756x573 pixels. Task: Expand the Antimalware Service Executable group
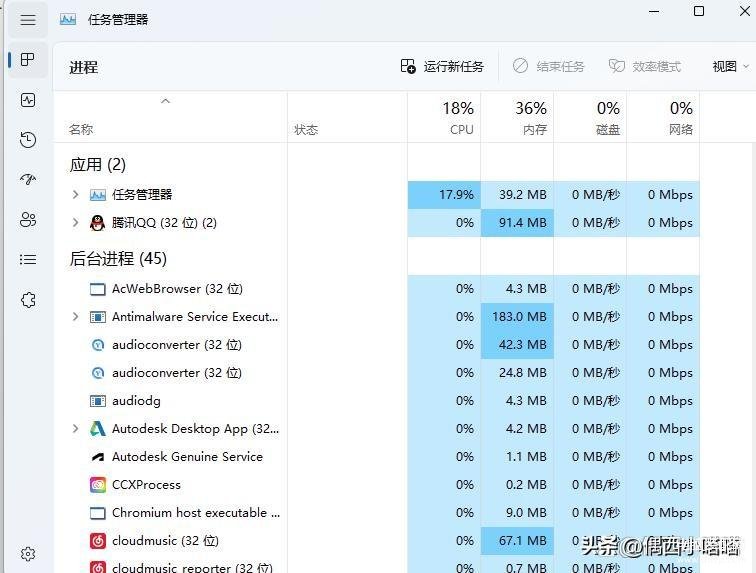(x=75, y=316)
